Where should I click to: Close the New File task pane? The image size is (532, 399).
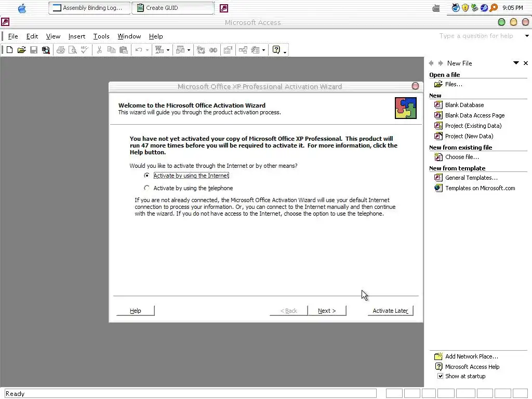(526, 63)
